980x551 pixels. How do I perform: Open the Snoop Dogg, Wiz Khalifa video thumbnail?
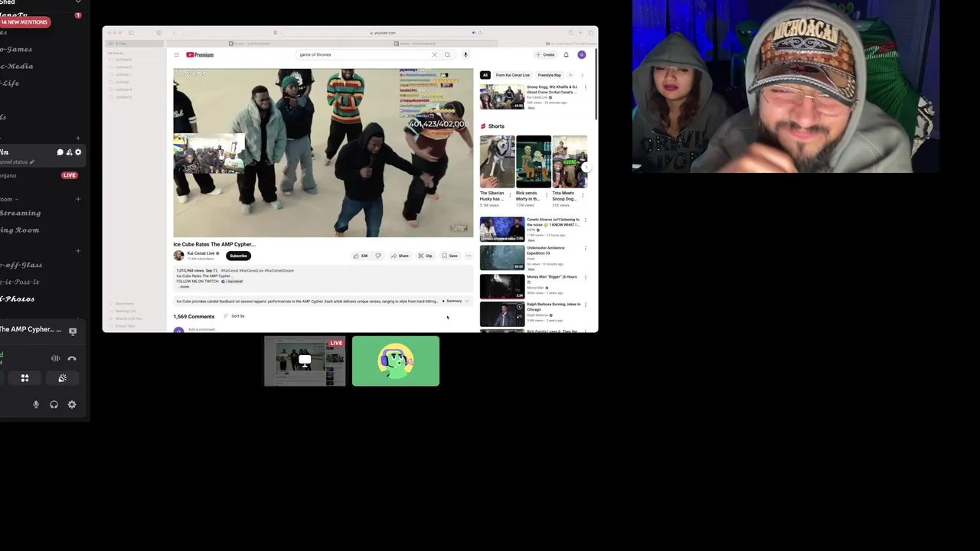coord(502,97)
